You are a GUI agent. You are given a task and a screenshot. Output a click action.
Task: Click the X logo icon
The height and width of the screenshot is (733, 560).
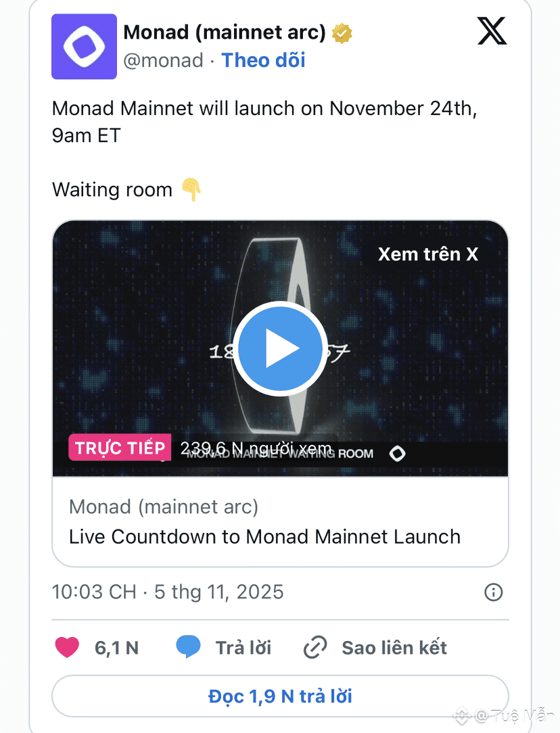[492, 32]
